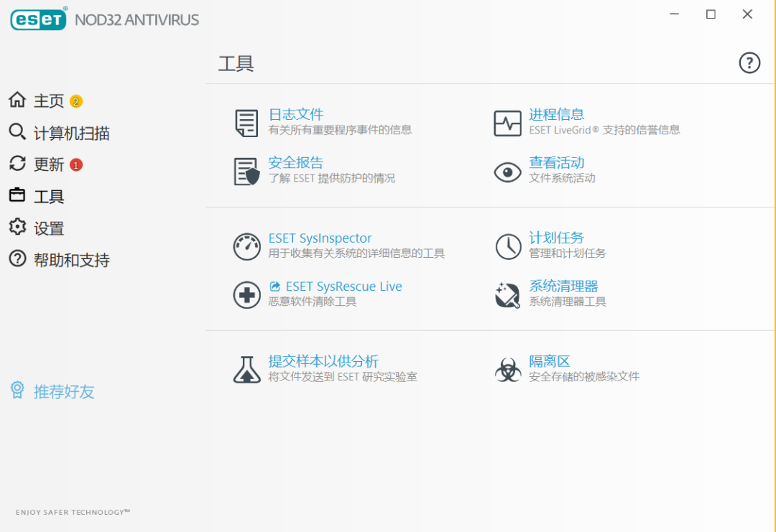
Task: Click description 管理和计划任务
Action: coord(567,253)
